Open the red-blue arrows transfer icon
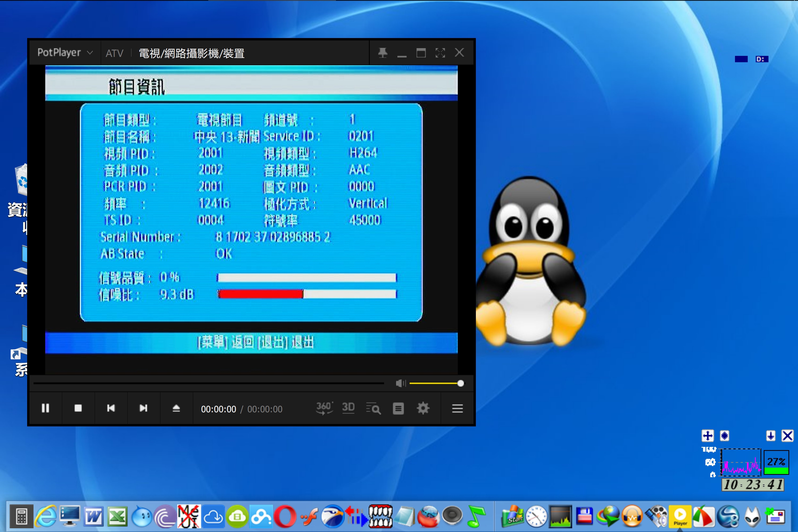798x532 pixels. [357, 516]
